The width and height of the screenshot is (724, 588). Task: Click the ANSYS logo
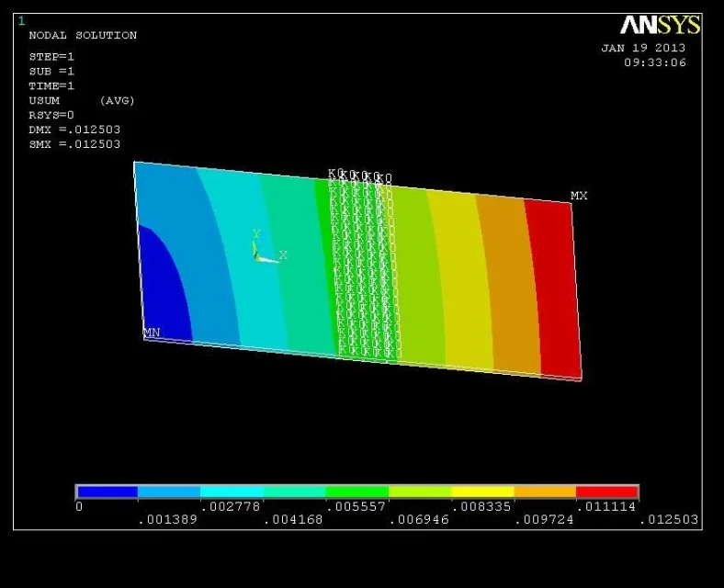point(661,25)
